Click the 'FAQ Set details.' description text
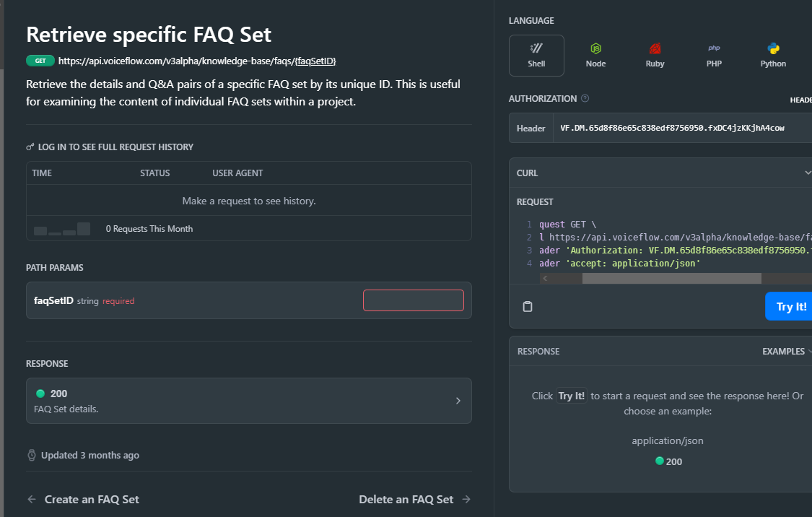Image resolution: width=812 pixels, height=517 pixels. 66,409
